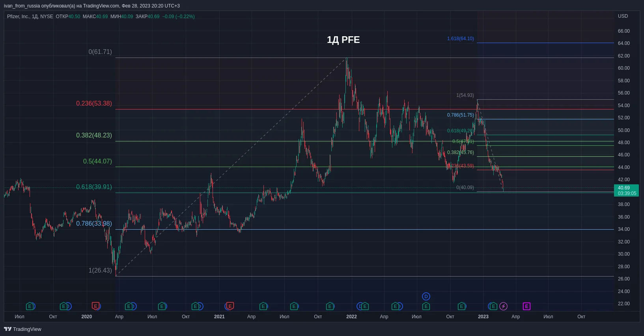
Task: Click the Fibonacci label '1(26.43)'
Action: [100, 270]
